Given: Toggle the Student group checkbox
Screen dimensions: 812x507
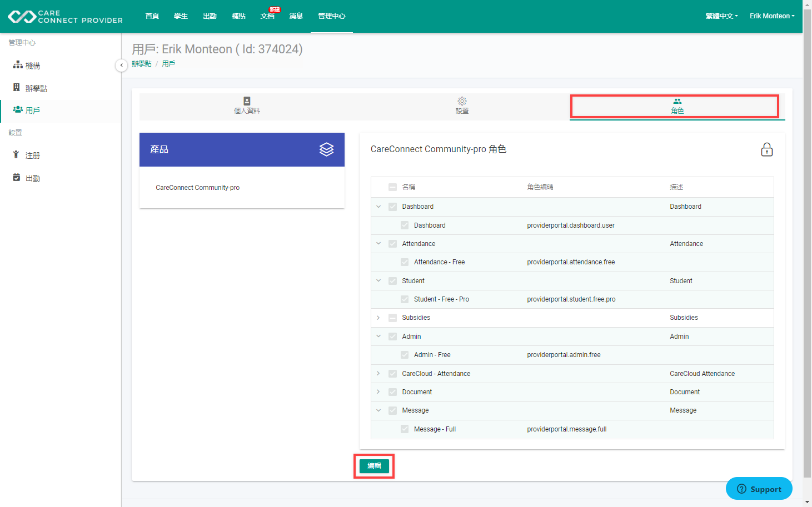Looking at the screenshot, I should 392,281.
